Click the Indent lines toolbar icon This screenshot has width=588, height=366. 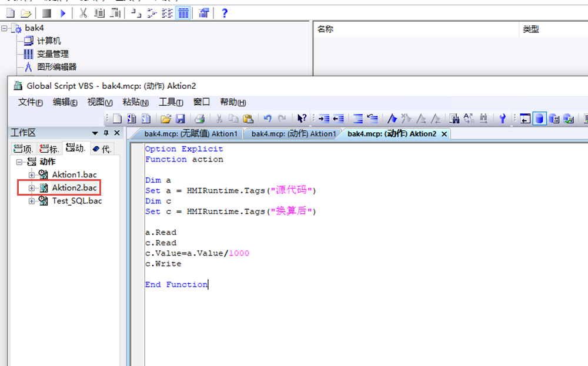point(324,119)
